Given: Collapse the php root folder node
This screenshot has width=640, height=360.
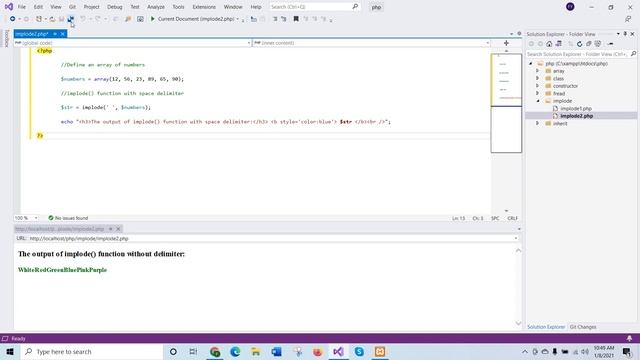Looking at the screenshot, I should point(531,64).
